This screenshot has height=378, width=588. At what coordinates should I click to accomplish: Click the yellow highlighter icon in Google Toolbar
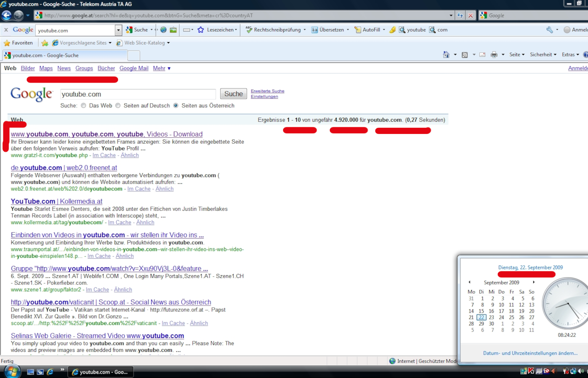coord(392,30)
